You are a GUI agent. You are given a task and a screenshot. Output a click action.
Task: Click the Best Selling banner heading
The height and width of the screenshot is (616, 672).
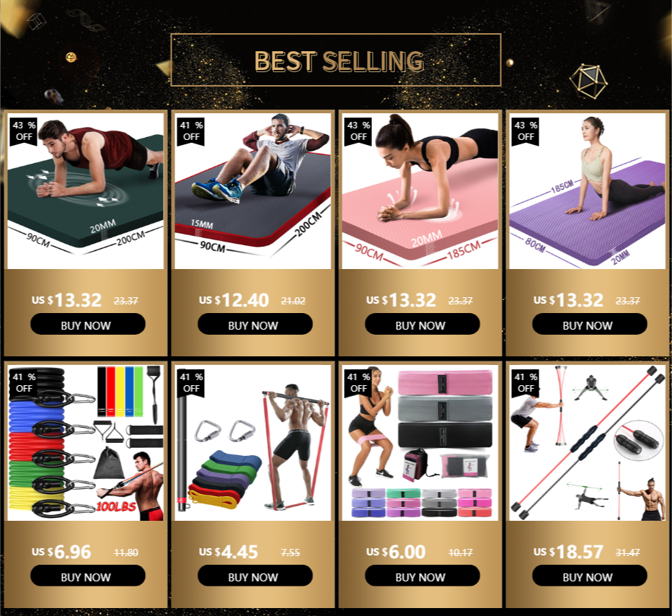[339, 61]
